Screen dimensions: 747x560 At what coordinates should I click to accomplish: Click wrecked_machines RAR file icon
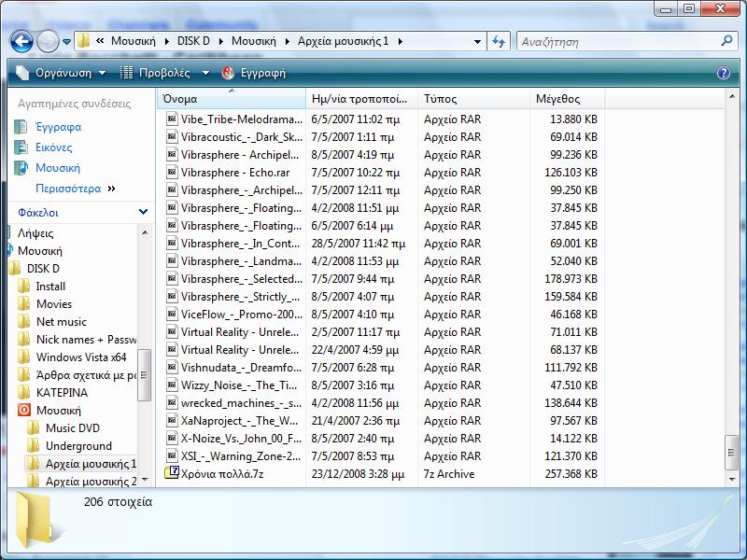172,403
